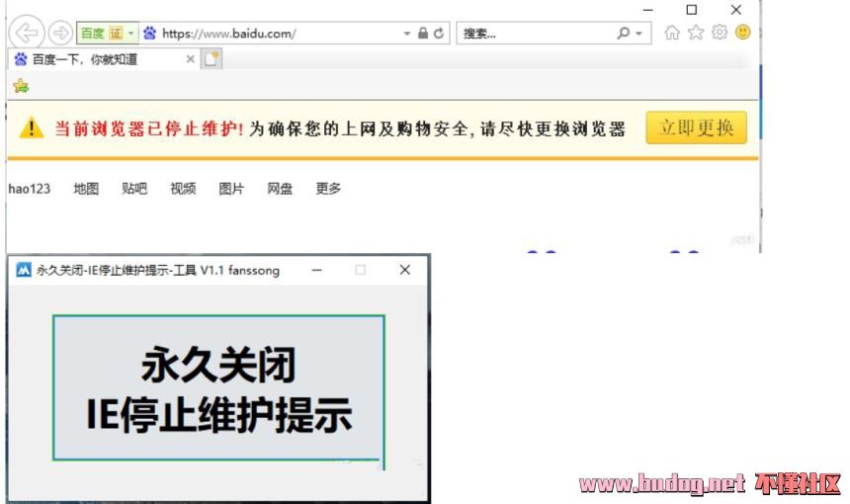The width and height of the screenshot is (850, 504).
Task: Click the magnifier search icon
Action: pyautogui.click(x=624, y=33)
